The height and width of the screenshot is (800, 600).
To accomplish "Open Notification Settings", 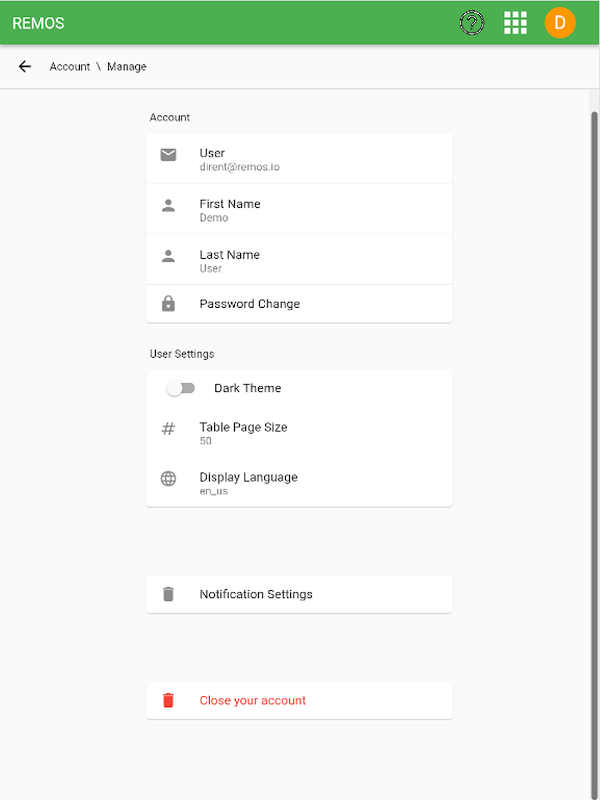I will (x=256, y=594).
